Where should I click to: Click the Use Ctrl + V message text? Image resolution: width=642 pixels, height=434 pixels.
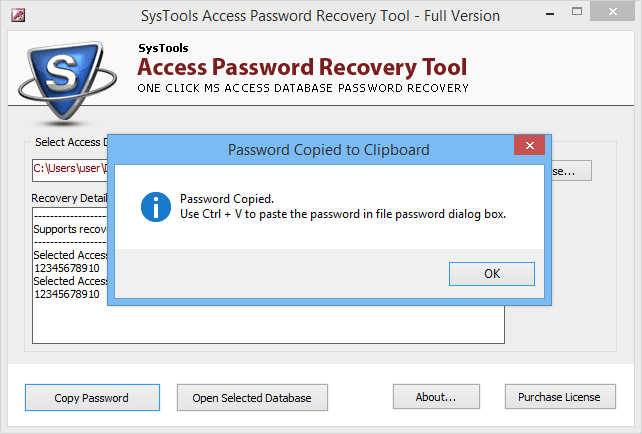(343, 214)
